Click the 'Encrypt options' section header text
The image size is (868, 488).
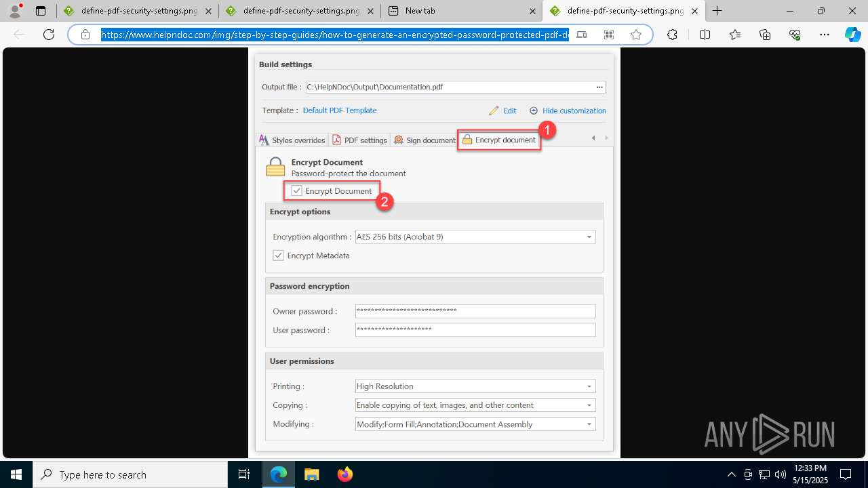[x=300, y=211]
